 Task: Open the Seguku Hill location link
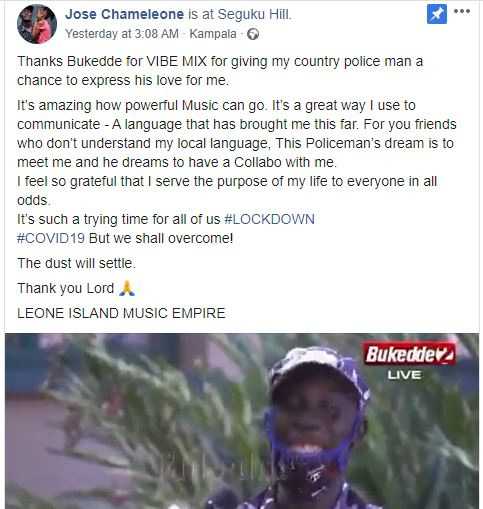[x=255, y=14]
